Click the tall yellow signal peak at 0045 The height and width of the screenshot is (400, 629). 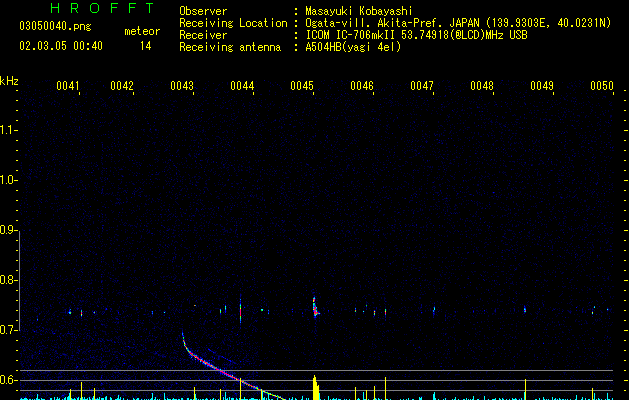[x=316, y=388]
